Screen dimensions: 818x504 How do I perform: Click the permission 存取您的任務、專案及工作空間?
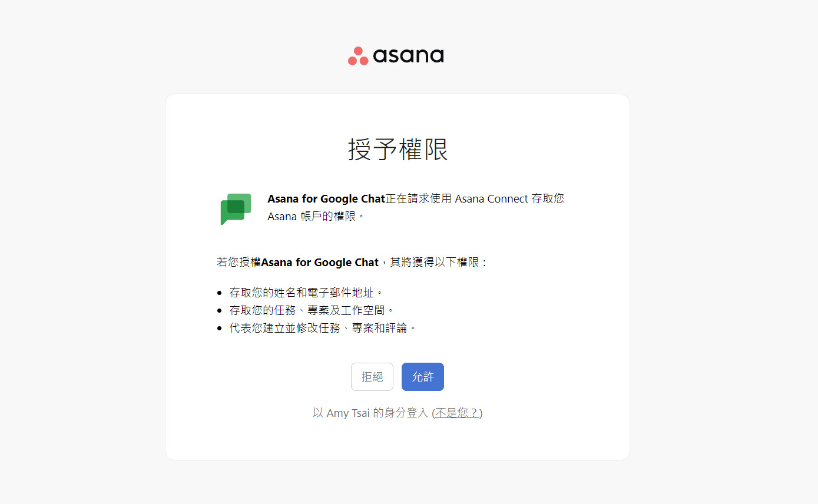[312, 310]
